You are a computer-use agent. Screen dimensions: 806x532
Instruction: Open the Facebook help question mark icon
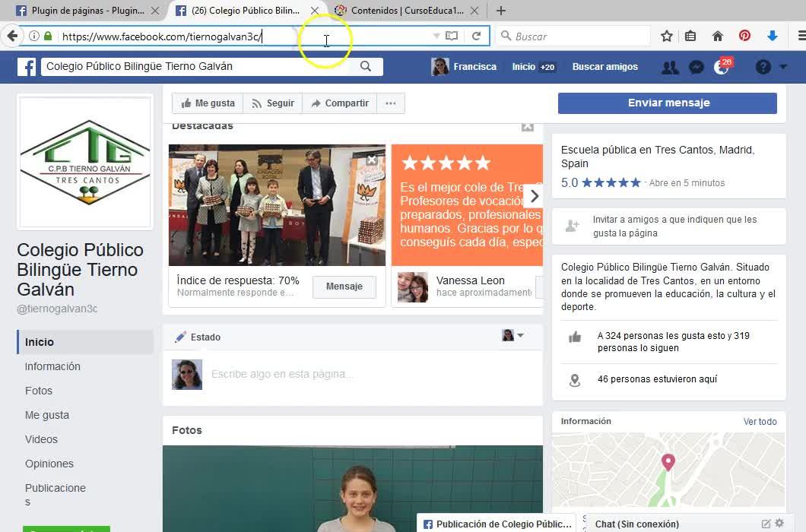(x=763, y=67)
